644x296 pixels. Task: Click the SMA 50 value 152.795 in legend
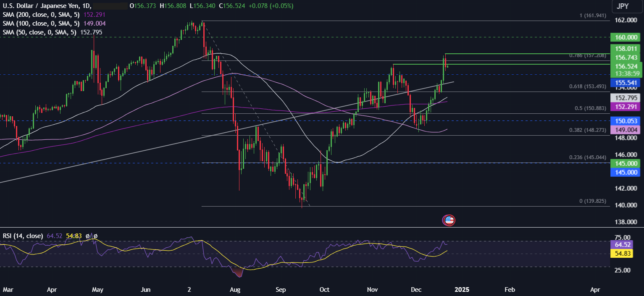pos(90,32)
